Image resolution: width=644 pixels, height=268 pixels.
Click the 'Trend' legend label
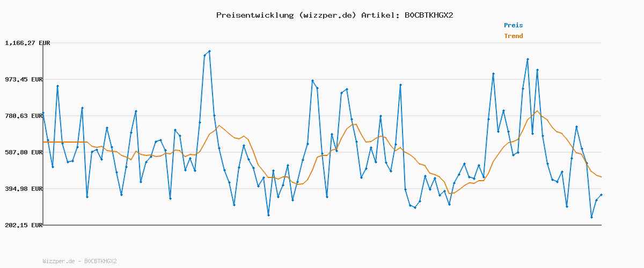pyautogui.click(x=513, y=36)
